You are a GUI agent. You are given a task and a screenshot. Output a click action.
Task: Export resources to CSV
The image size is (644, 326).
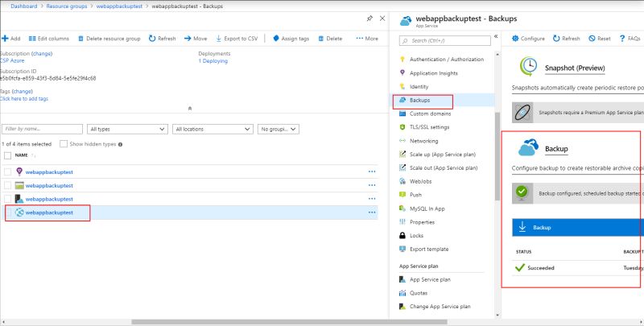click(237, 39)
